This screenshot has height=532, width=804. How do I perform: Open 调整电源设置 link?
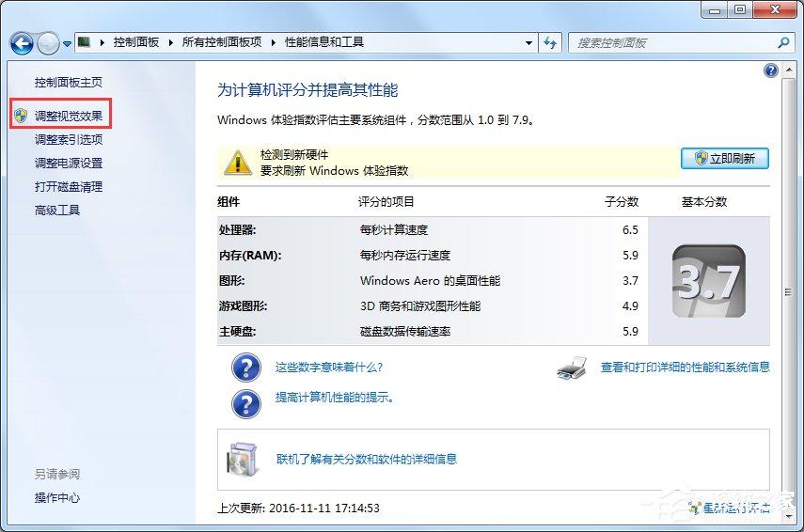coord(69,163)
